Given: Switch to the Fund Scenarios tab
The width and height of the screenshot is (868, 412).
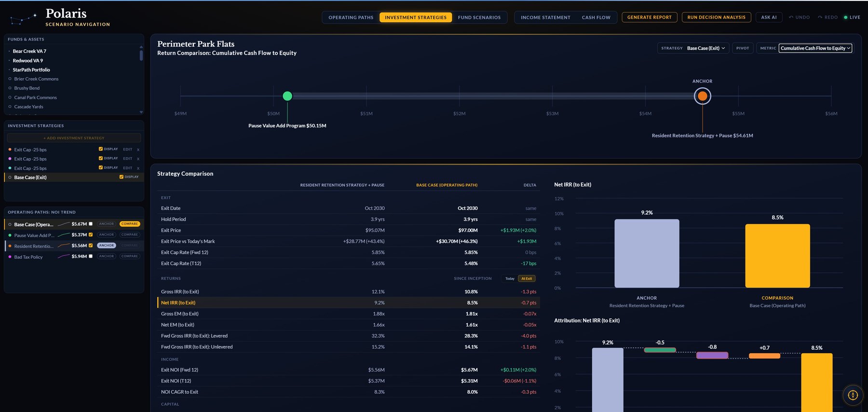Looking at the screenshot, I should [479, 17].
